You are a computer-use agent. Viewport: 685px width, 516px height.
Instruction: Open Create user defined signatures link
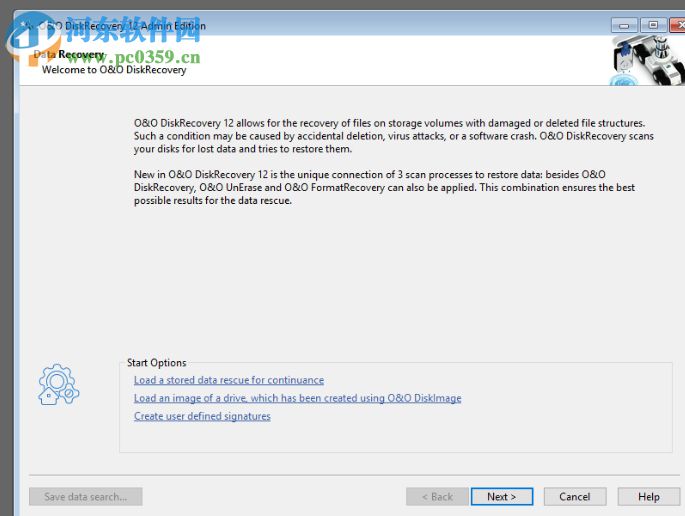pyautogui.click(x=202, y=416)
